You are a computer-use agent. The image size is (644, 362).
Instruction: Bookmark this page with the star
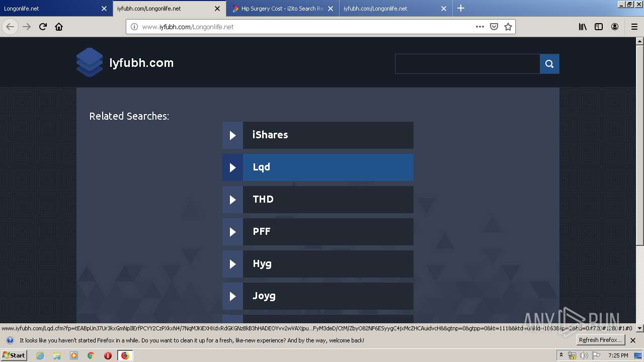click(x=508, y=27)
